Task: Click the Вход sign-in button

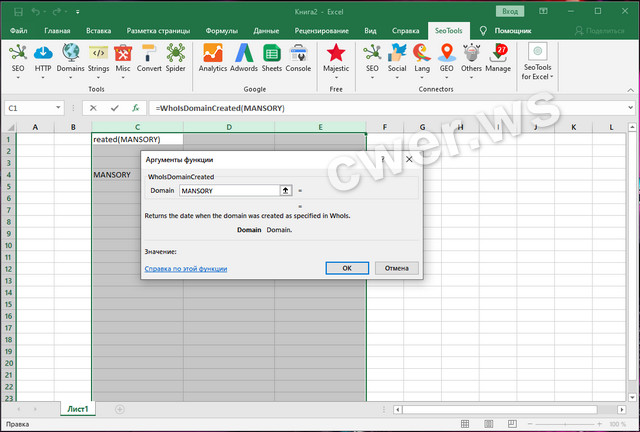Action: click(x=510, y=11)
